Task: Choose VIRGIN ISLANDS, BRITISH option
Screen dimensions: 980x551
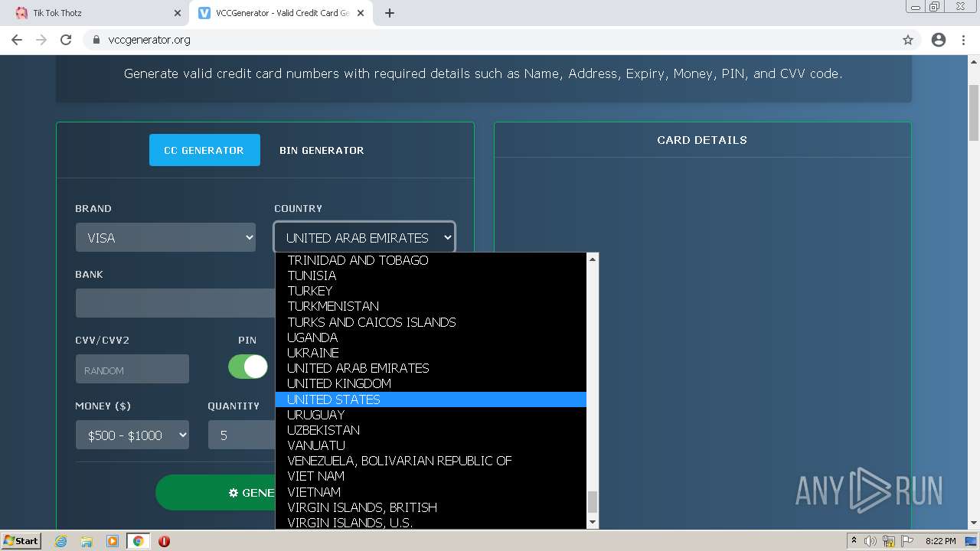Action: 431,507
